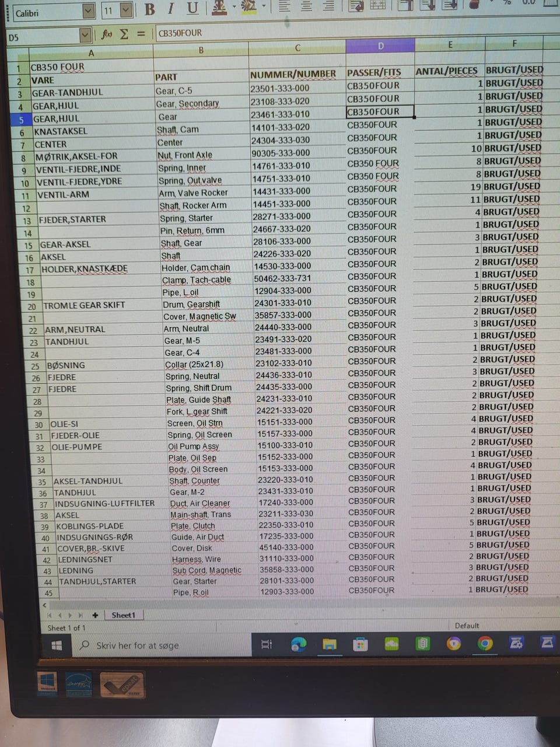Screen dimensions: 560x747
Task: Open Microsoft Store from taskbar
Action: tap(360, 644)
